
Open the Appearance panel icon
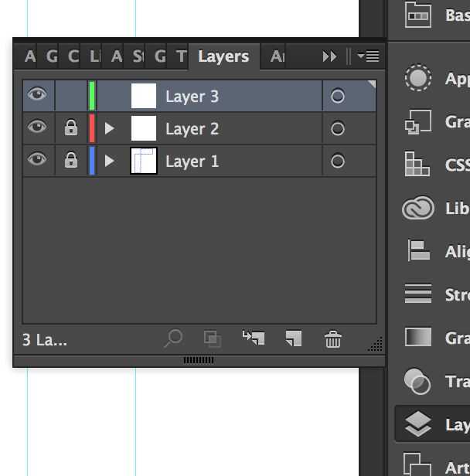(x=418, y=78)
